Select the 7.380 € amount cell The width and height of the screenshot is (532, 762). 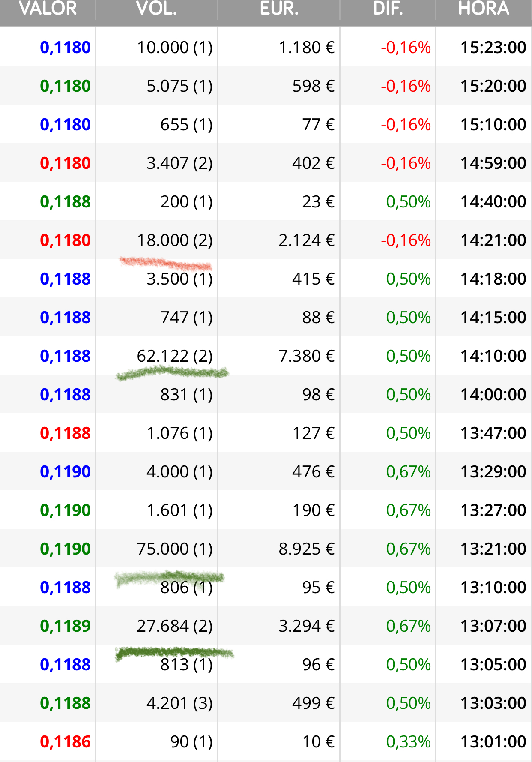pos(306,356)
